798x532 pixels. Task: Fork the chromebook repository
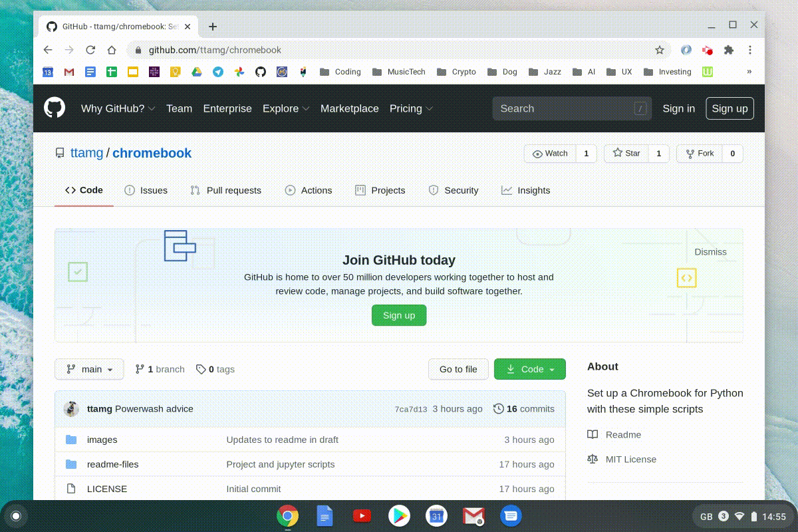pos(699,154)
